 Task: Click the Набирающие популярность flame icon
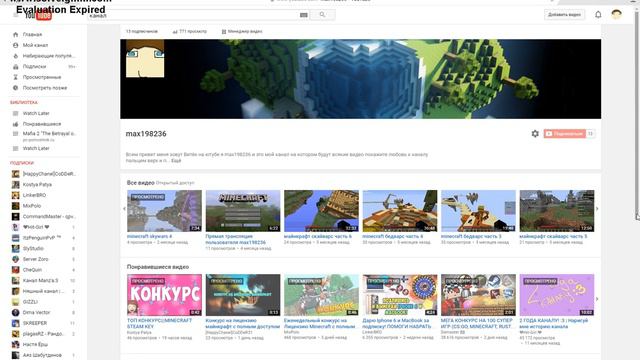(16, 56)
